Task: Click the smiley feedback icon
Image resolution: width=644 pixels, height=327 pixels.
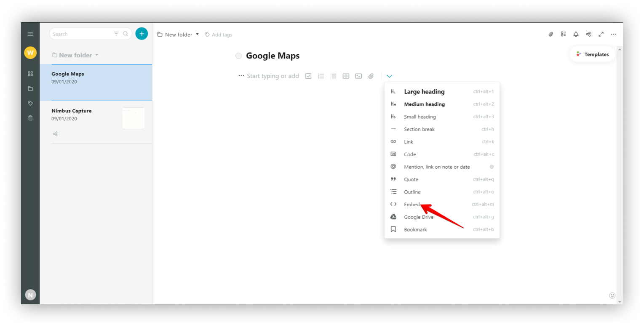Action: point(612,295)
